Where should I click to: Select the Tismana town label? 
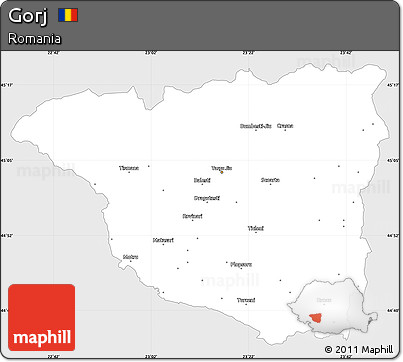coord(129,168)
